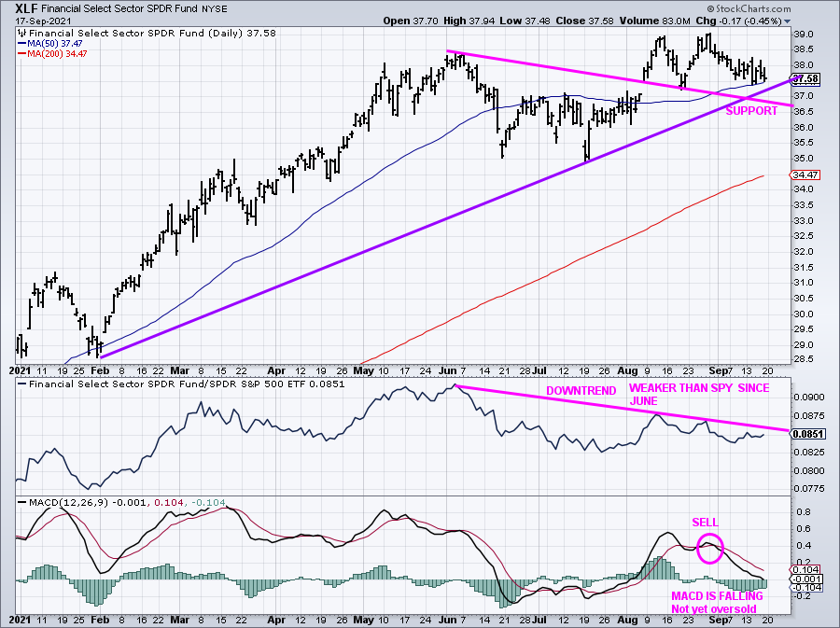
Task: Click the '(Daily) 37.58' price legend text
Action: [x=242, y=34]
